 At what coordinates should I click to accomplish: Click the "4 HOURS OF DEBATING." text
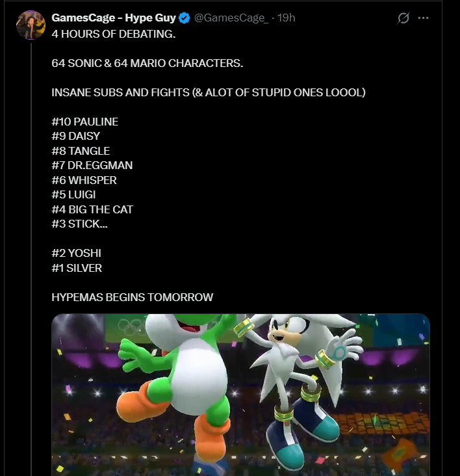(114, 34)
